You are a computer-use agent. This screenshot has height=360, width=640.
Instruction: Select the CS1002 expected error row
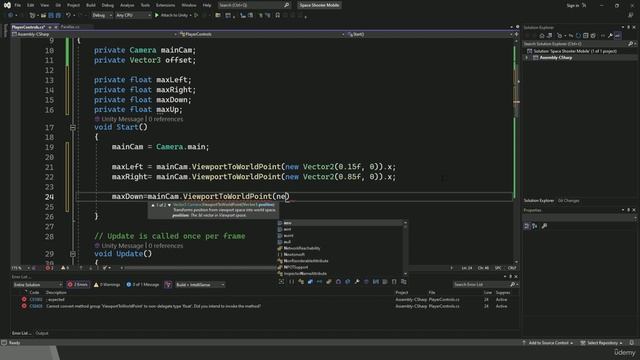coord(265,300)
